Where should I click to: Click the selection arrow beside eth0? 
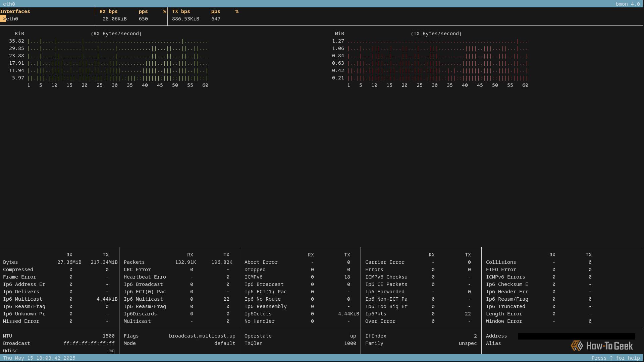pyautogui.click(x=3, y=19)
